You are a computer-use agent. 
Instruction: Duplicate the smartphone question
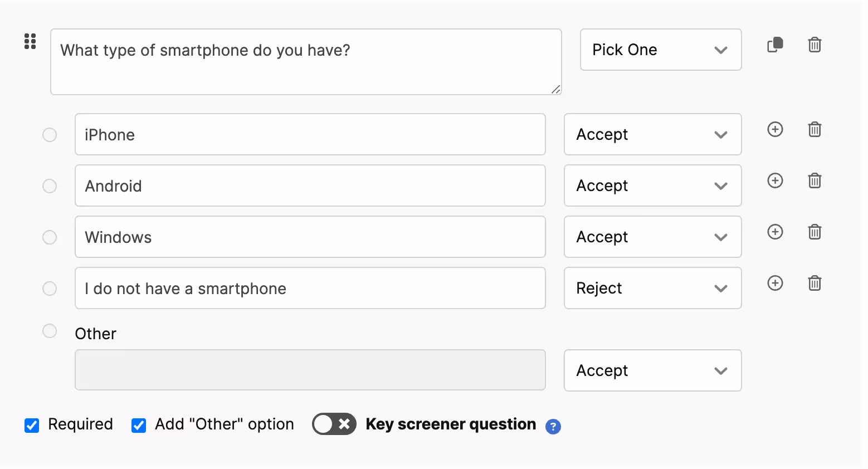[775, 45]
